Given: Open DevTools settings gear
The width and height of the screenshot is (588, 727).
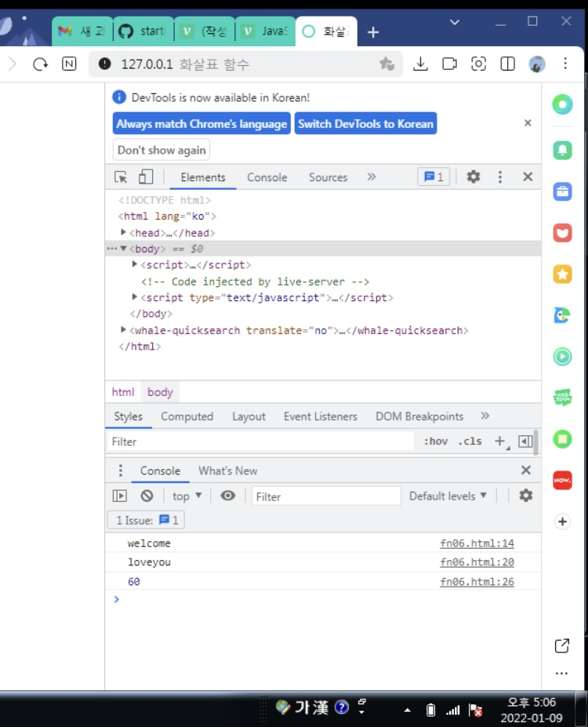Looking at the screenshot, I should 473,176.
